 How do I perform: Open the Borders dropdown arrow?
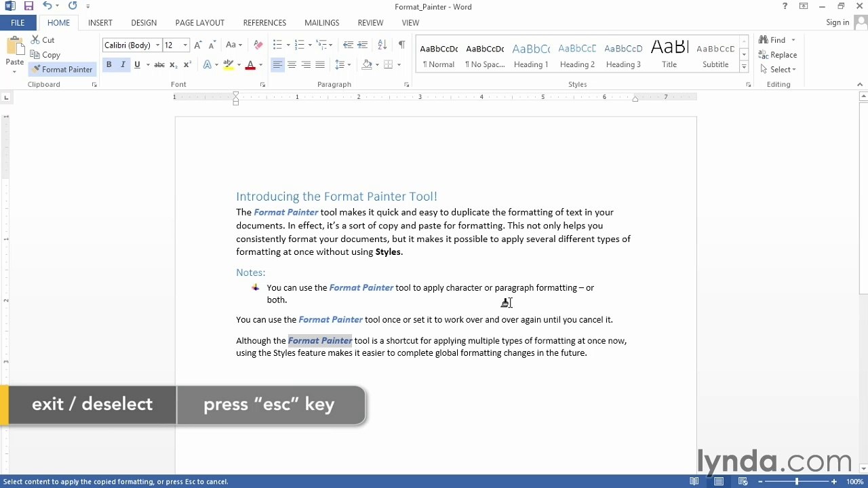click(399, 65)
